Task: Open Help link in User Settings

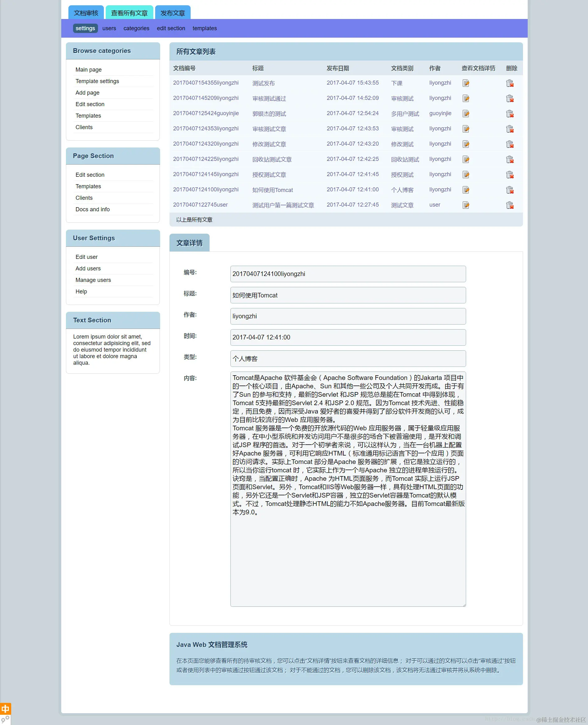Action: tap(81, 292)
